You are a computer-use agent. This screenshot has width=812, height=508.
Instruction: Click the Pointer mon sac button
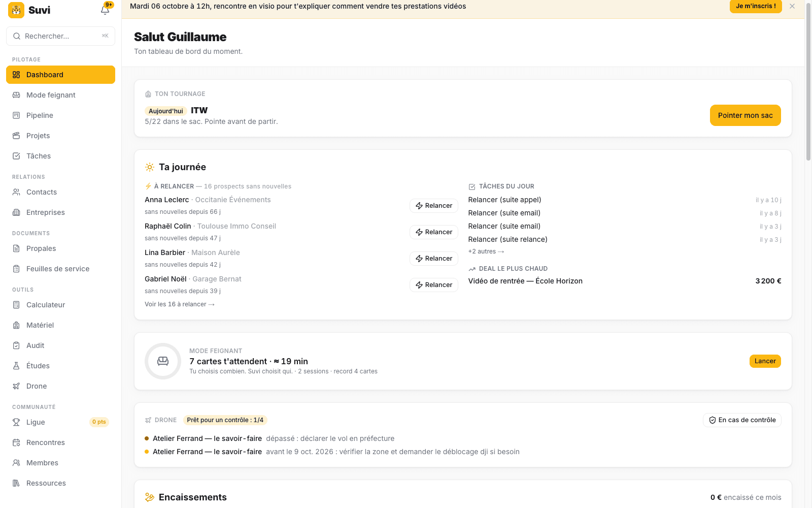point(745,115)
